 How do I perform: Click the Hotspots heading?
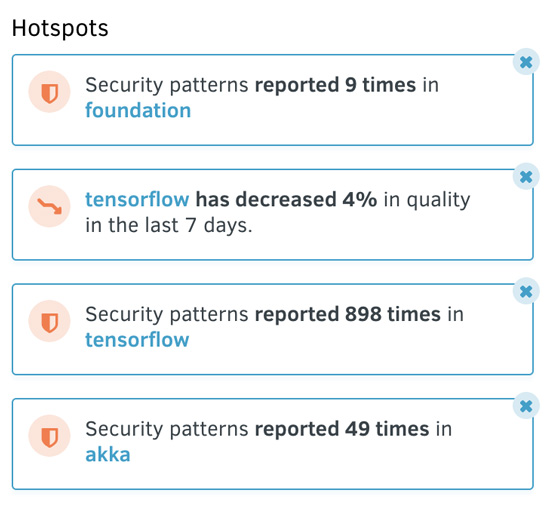click(x=60, y=28)
